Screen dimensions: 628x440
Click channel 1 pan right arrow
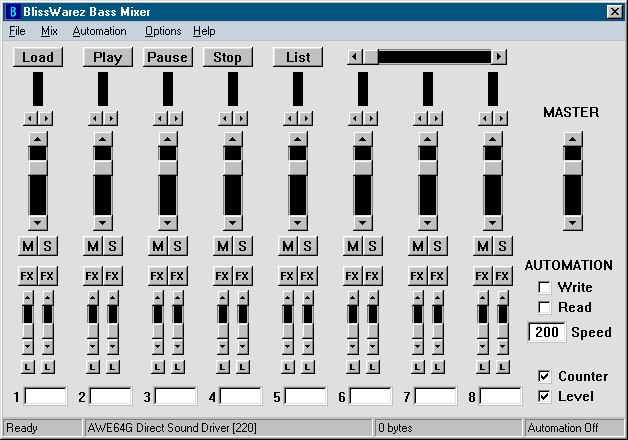(46, 119)
